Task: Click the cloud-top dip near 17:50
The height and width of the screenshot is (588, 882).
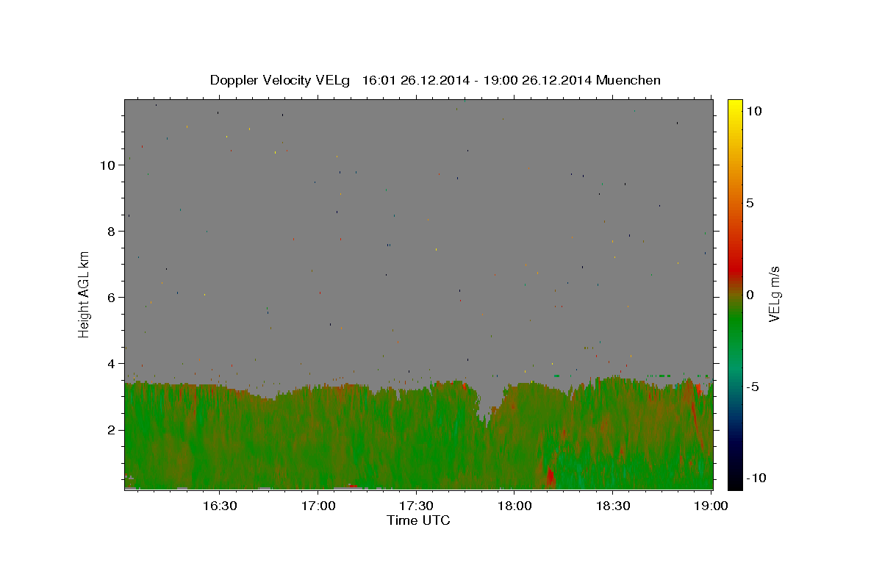Action: tap(487, 408)
